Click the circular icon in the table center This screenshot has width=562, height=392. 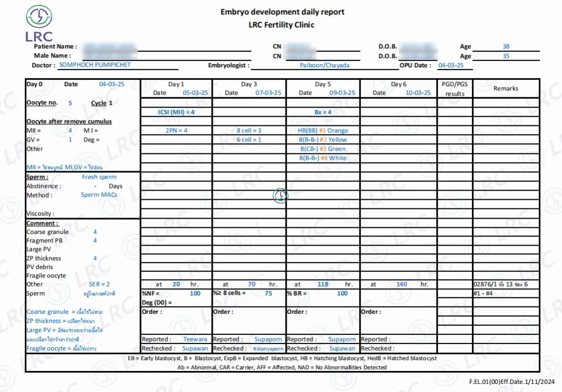(281, 195)
